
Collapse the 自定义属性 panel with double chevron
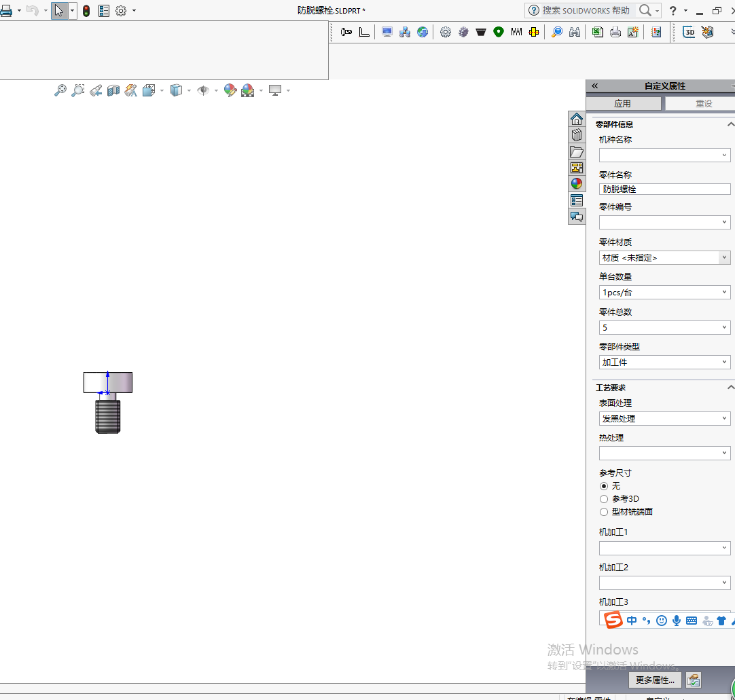coord(595,86)
